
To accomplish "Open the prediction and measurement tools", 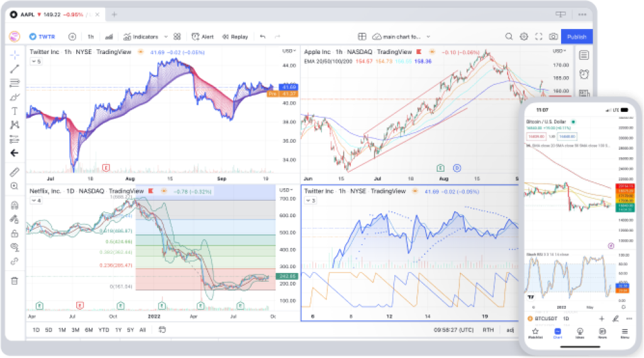I will click(14, 139).
